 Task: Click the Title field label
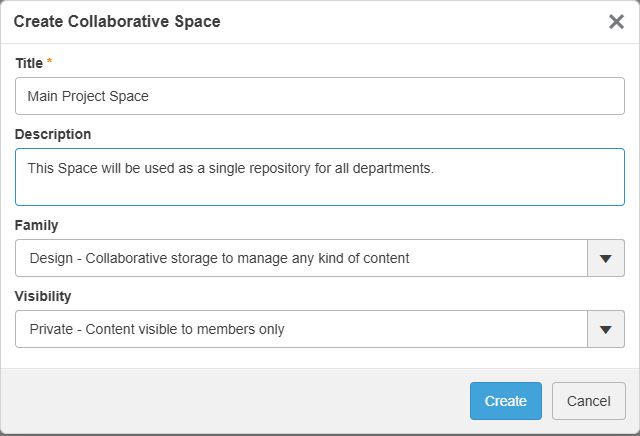(x=29, y=63)
